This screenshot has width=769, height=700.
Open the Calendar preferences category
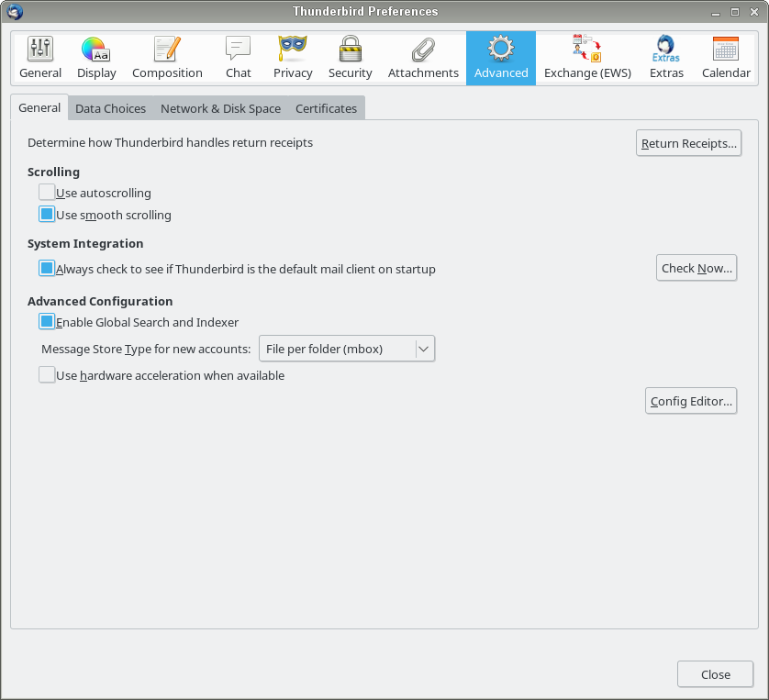(x=726, y=58)
